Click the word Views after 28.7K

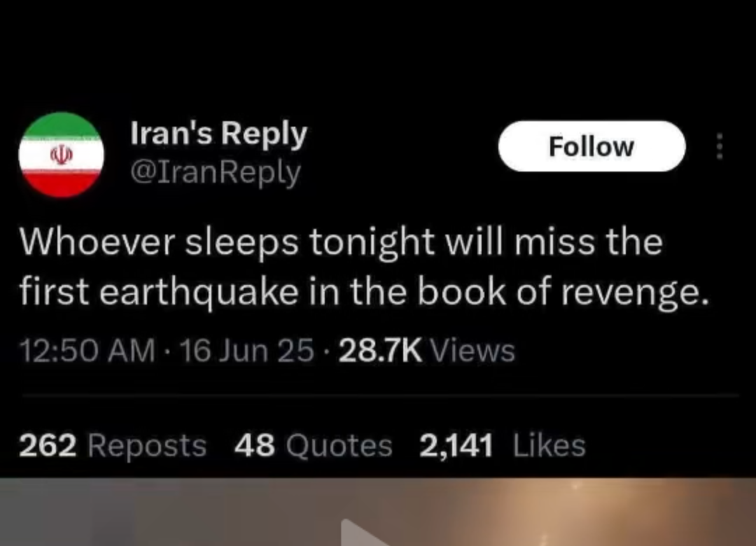472,350
